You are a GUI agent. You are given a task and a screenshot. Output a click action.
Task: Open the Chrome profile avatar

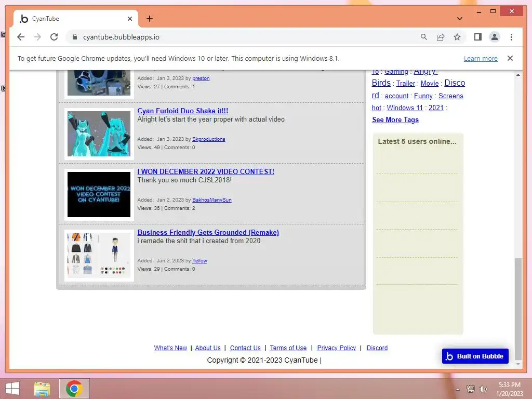pyautogui.click(x=495, y=37)
